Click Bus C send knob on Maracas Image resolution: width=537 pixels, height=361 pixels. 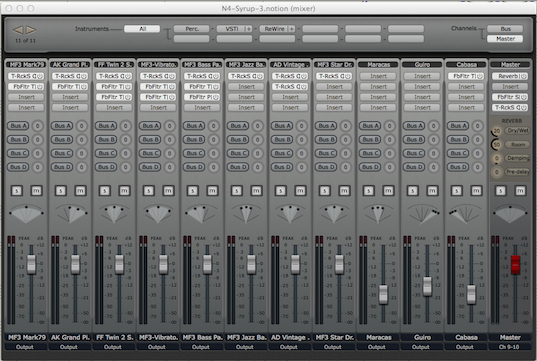[x=389, y=153]
